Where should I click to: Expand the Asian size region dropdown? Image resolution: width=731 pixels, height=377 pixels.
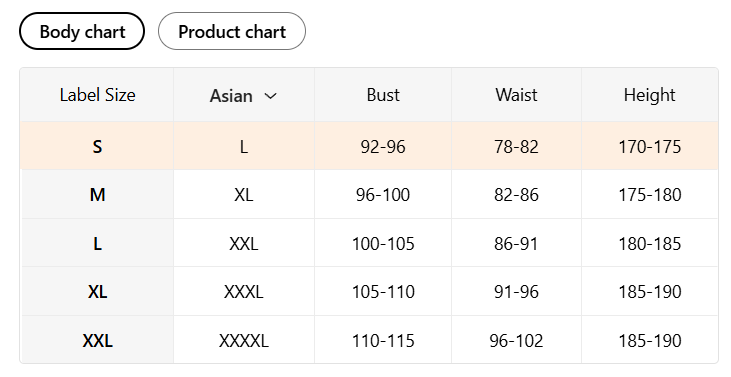click(243, 96)
